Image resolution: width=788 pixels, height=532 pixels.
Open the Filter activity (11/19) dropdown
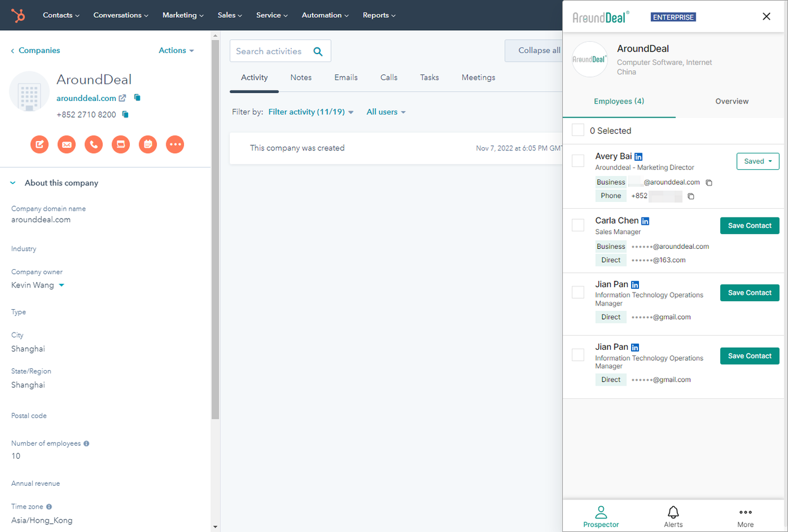[311, 112]
